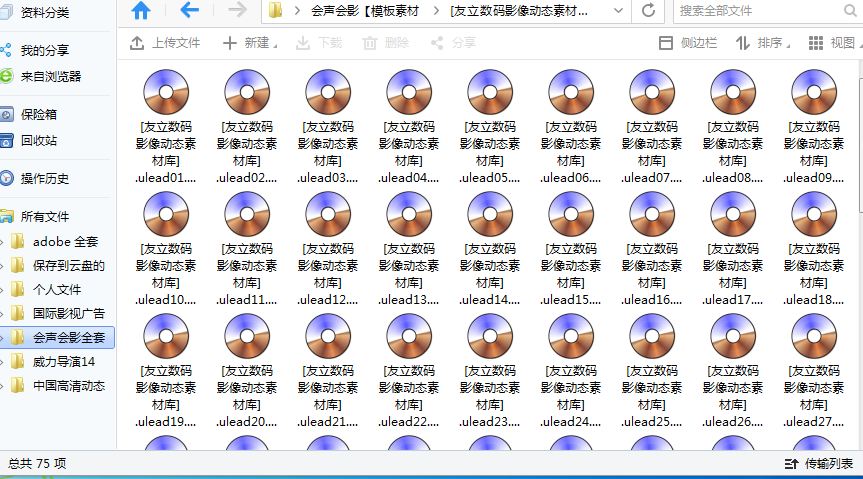This screenshot has height=479, width=863.
Task: Click the 上传文件 upload button
Action: (165, 43)
